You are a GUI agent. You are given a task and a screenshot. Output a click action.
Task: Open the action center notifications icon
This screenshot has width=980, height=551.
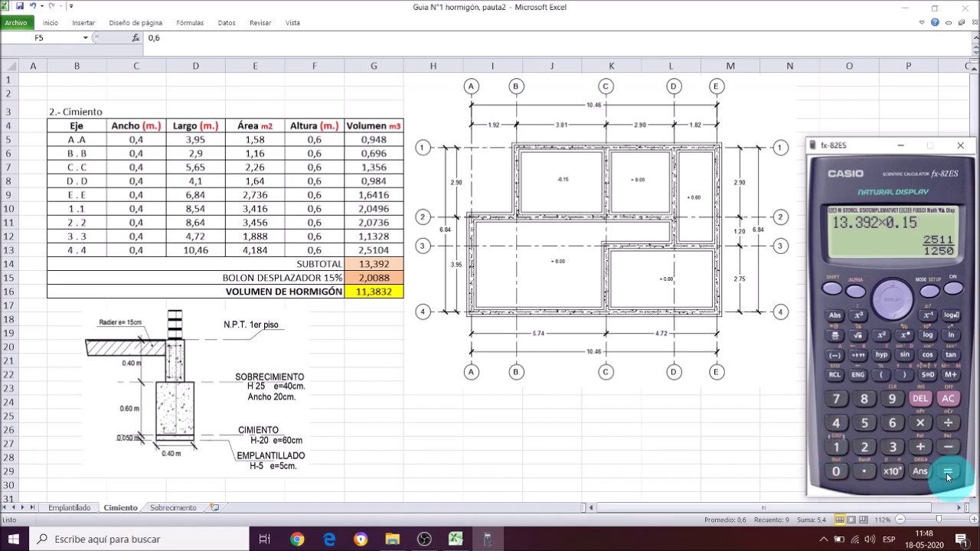(x=962, y=540)
